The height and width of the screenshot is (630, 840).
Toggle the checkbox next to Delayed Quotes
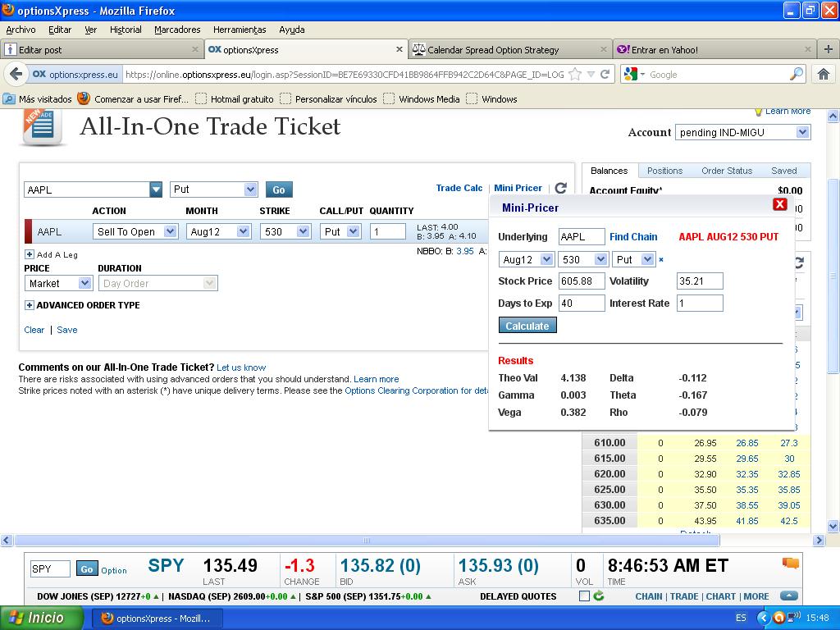point(584,596)
